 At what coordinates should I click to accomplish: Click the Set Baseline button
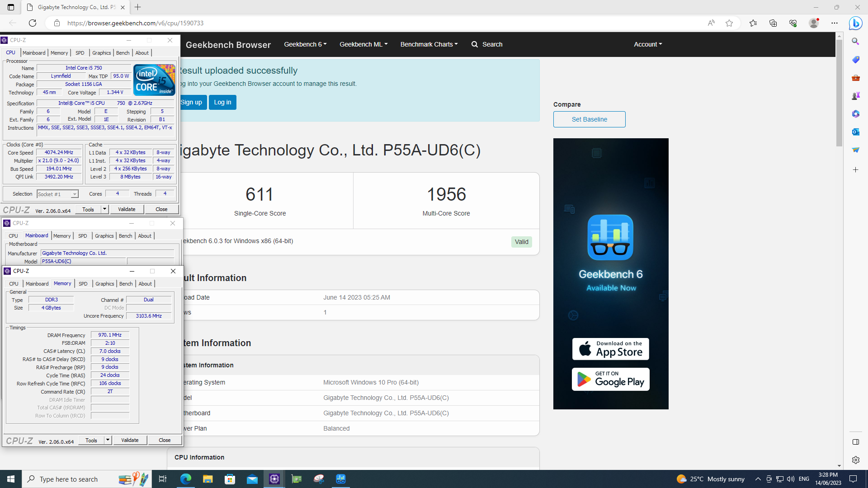[x=590, y=119]
